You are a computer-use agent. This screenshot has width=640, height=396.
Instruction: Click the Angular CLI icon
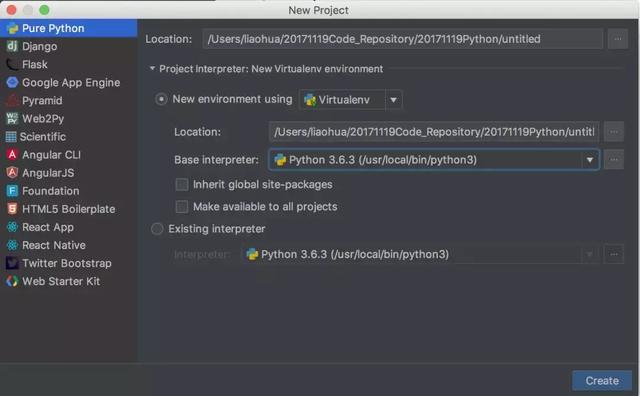click(x=12, y=155)
